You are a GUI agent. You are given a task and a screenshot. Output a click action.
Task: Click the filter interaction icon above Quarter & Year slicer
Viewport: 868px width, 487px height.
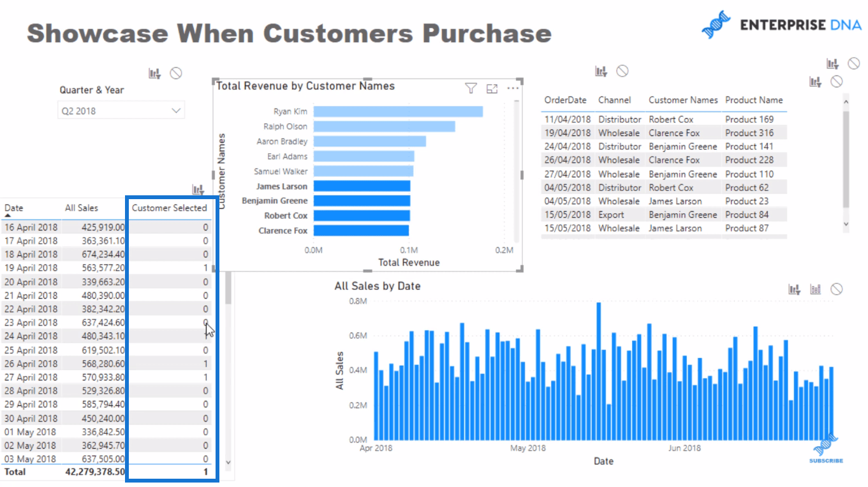[154, 73]
